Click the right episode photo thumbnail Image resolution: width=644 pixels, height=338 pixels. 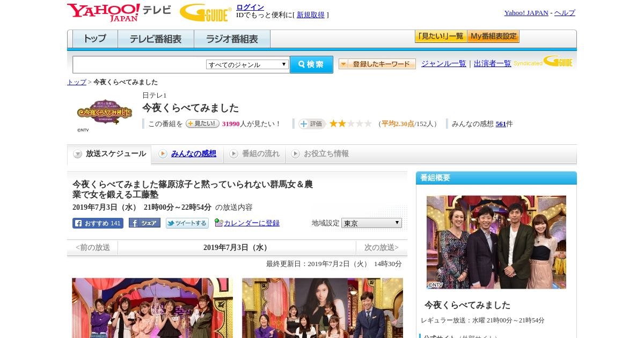(322, 308)
